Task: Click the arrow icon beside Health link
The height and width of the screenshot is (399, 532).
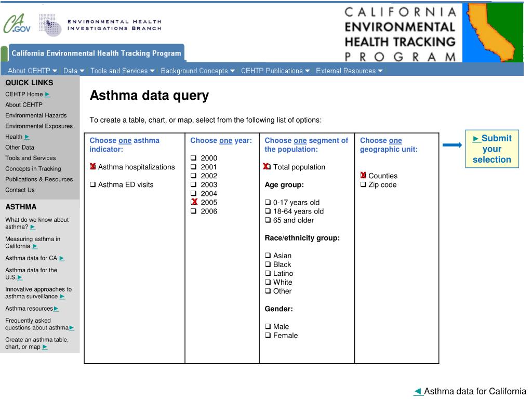Action: 27,137
